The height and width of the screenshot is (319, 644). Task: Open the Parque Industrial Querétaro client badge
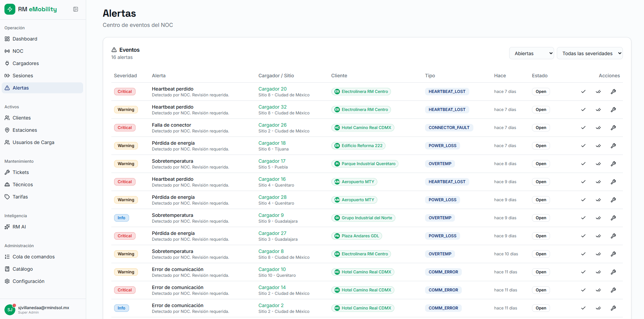(x=365, y=164)
